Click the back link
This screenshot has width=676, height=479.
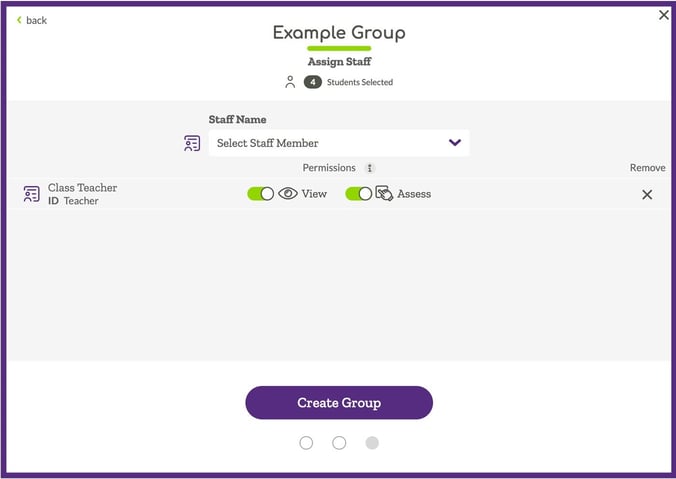[x=31, y=20]
